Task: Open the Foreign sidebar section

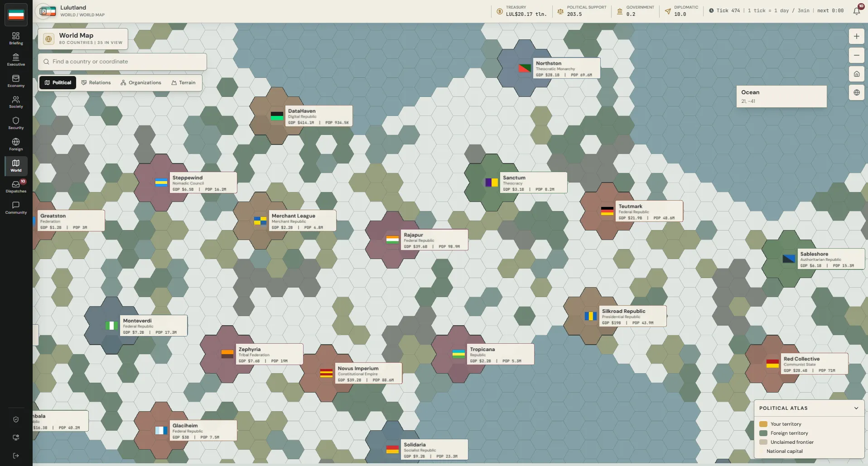Action: pos(16,144)
